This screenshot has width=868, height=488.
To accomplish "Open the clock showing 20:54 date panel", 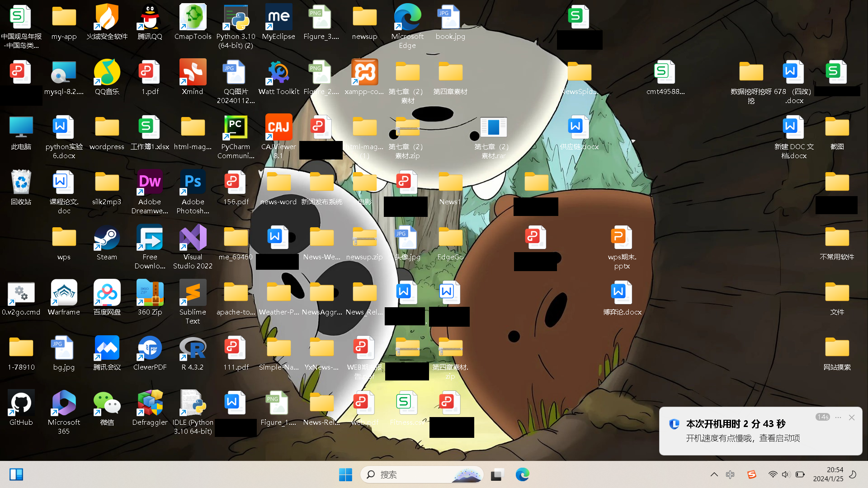I will point(828,474).
